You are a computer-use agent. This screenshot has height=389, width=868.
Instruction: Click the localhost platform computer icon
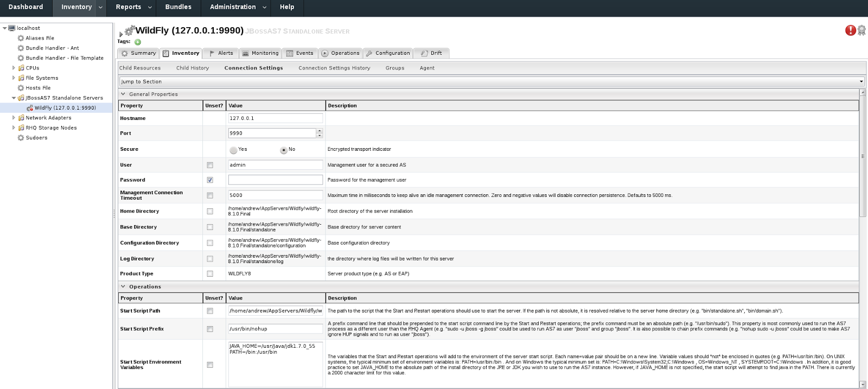coord(12,28)
